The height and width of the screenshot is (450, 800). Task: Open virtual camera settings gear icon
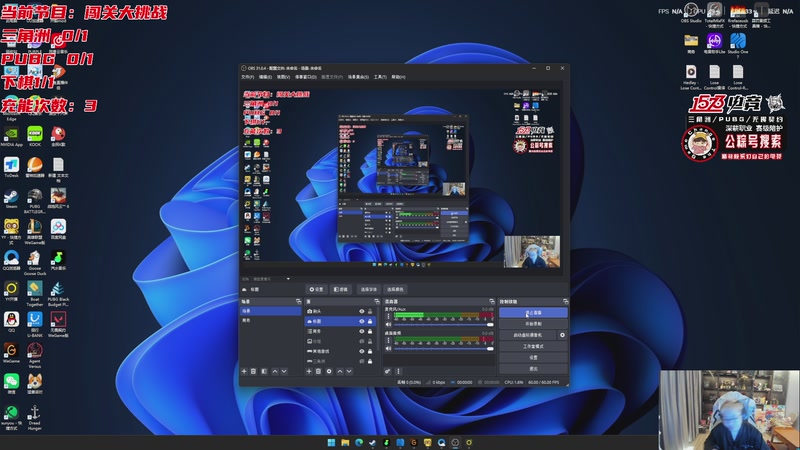562,335
